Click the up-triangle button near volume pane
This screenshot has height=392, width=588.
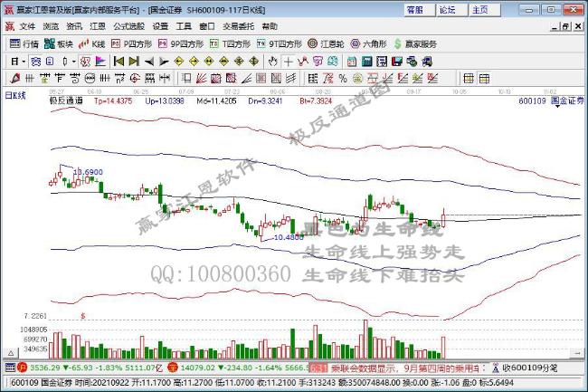(x=11, y=353)
